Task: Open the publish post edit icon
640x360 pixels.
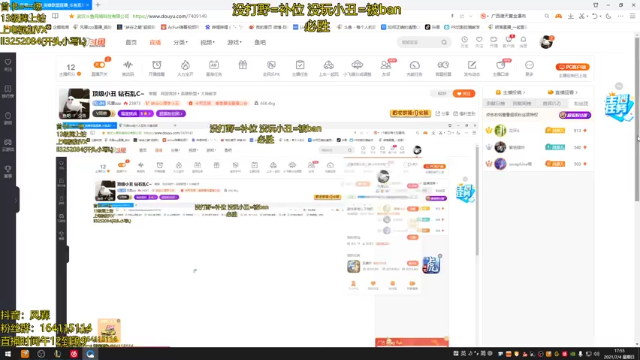Action: click(x=472, y=67)
